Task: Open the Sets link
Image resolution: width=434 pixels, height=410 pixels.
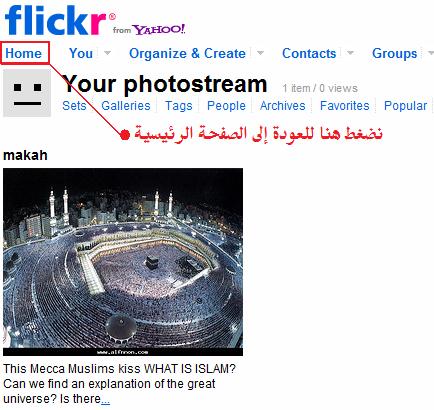Action: point(74,106)
